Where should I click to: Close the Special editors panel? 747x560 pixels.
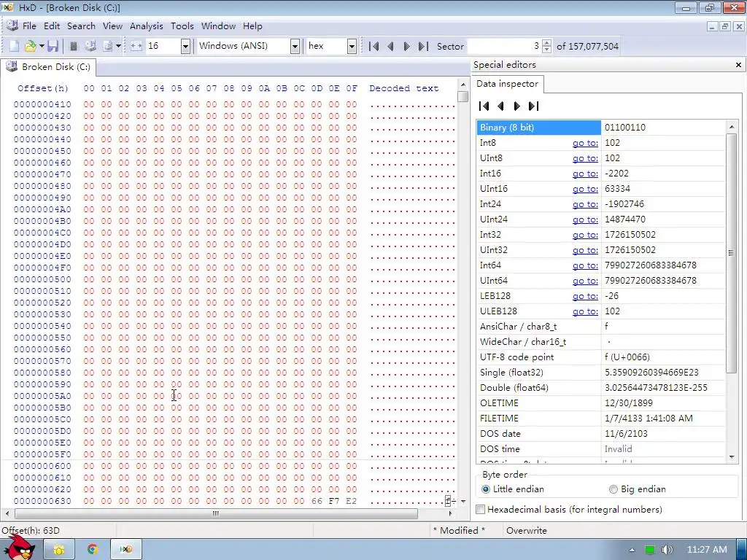(x=738, y=65)
